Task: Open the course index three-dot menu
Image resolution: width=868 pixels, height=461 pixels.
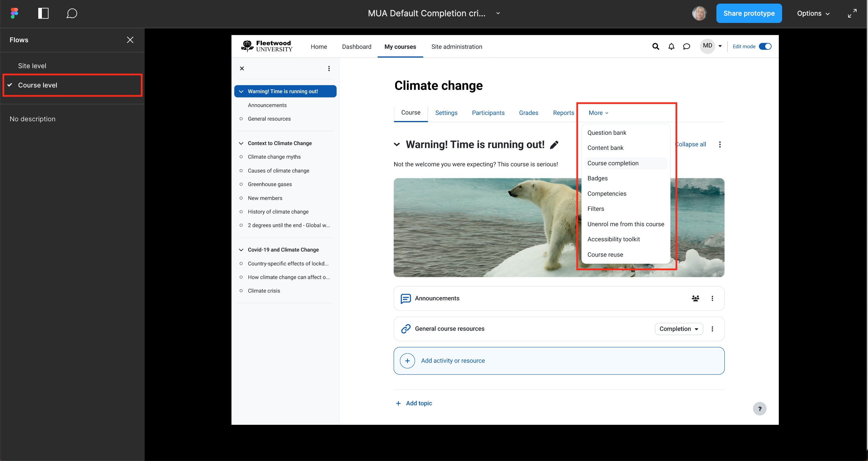Action: coord(329,68)
